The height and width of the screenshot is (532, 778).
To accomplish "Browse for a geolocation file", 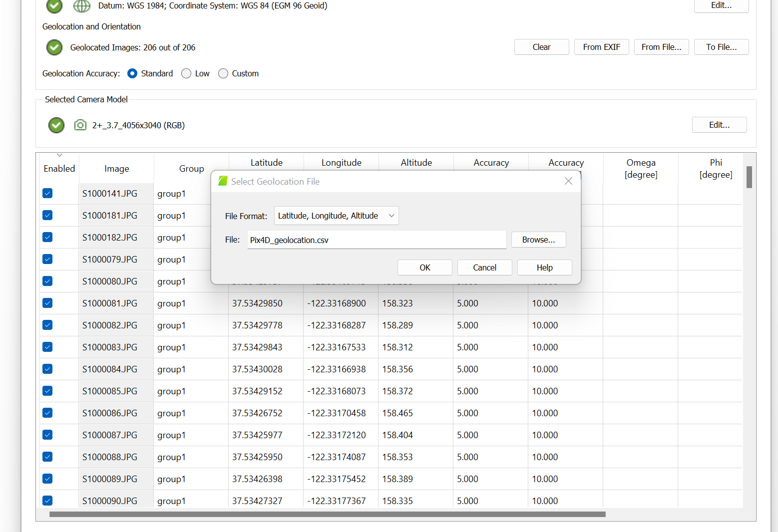I will tap(538, 240).
